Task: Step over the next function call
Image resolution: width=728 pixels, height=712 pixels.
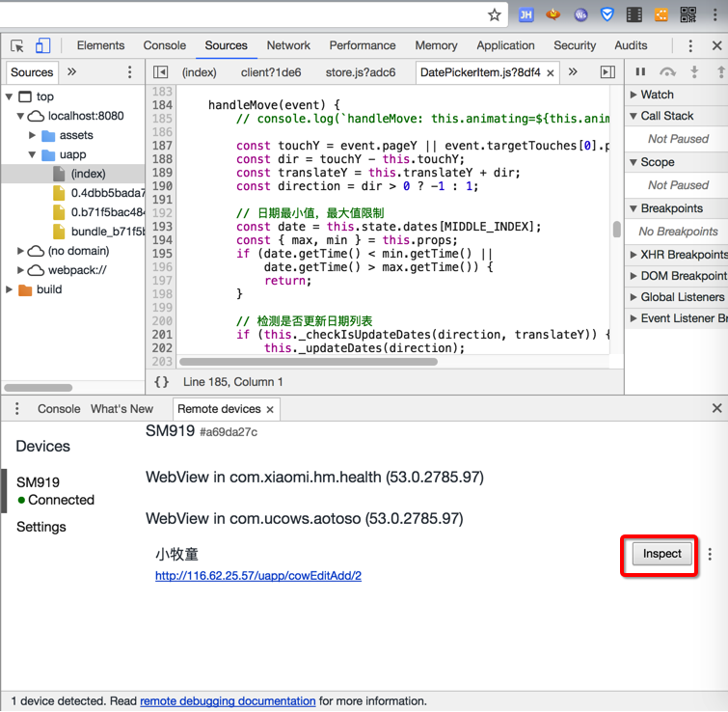Action: pyautogui.click(x=667, y=71)
